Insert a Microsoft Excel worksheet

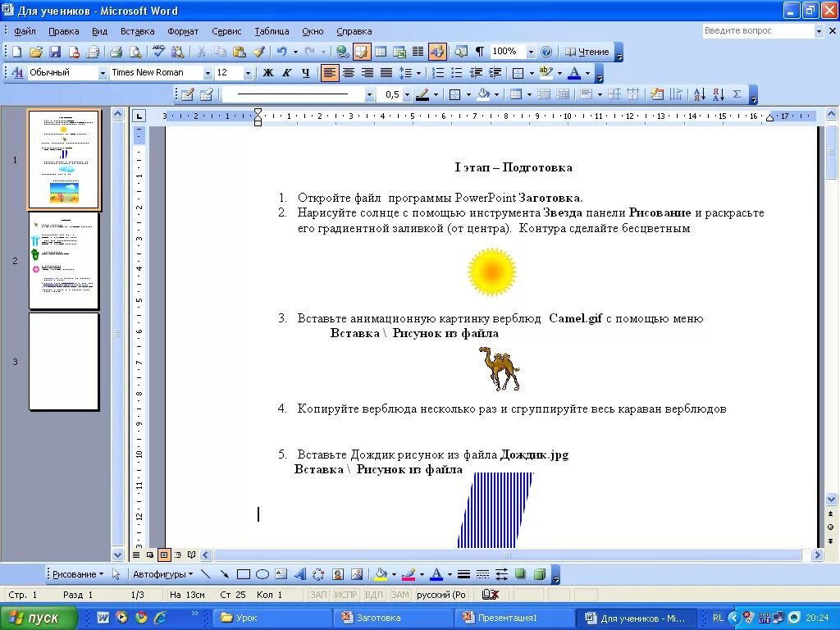[399, 52]
